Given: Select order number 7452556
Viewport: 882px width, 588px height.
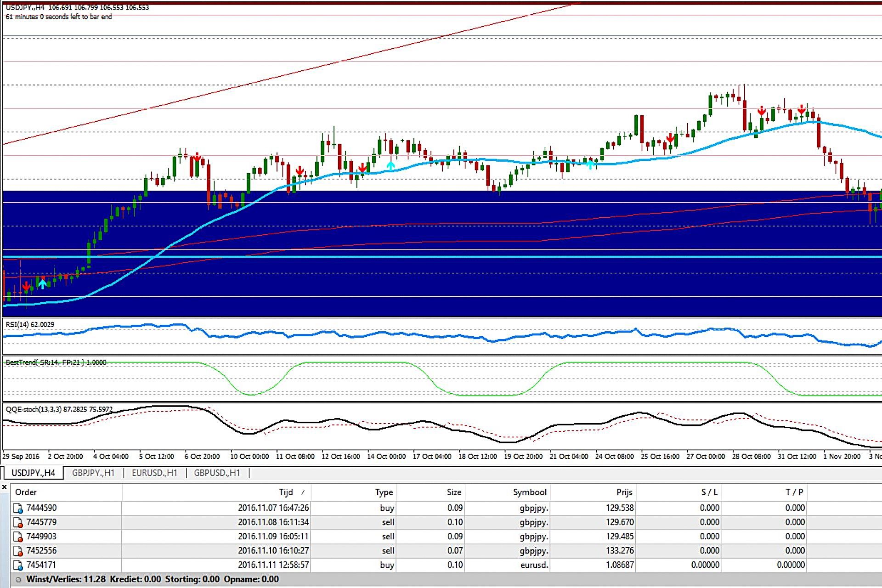Looking at the screenshot, I should pos(41,551).
